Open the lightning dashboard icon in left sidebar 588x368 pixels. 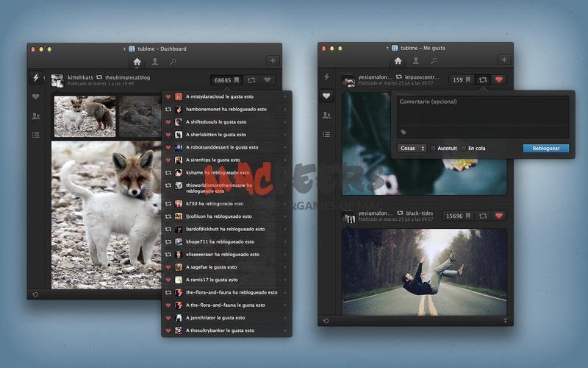pyautogui.click(x=35, y=77)
